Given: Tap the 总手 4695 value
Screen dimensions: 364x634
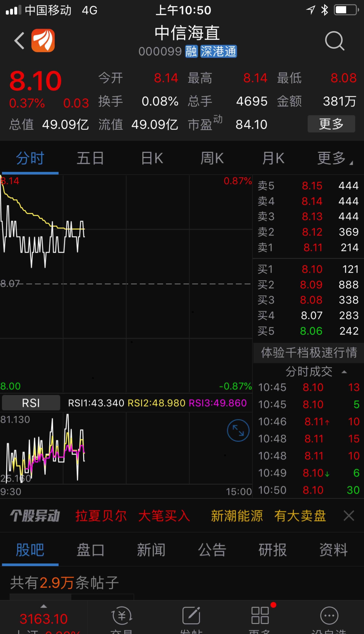Looking at the screenshot, I should [252, 101].
